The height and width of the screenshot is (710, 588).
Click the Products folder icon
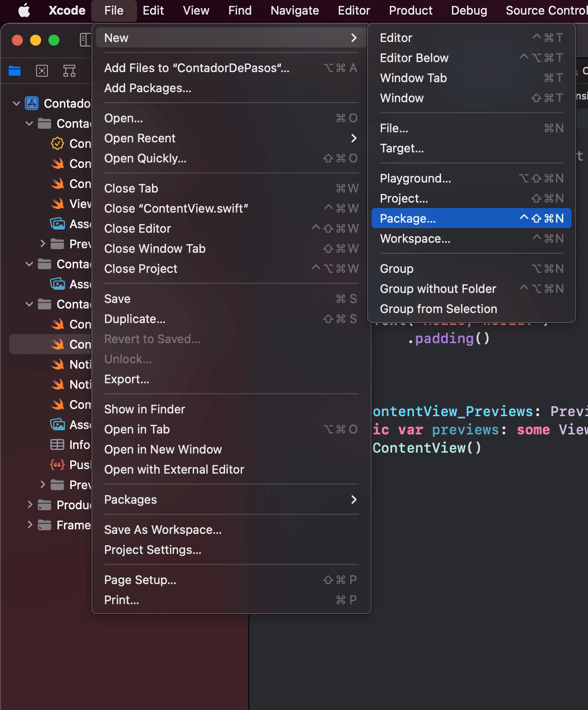click(x=44, y=505)
